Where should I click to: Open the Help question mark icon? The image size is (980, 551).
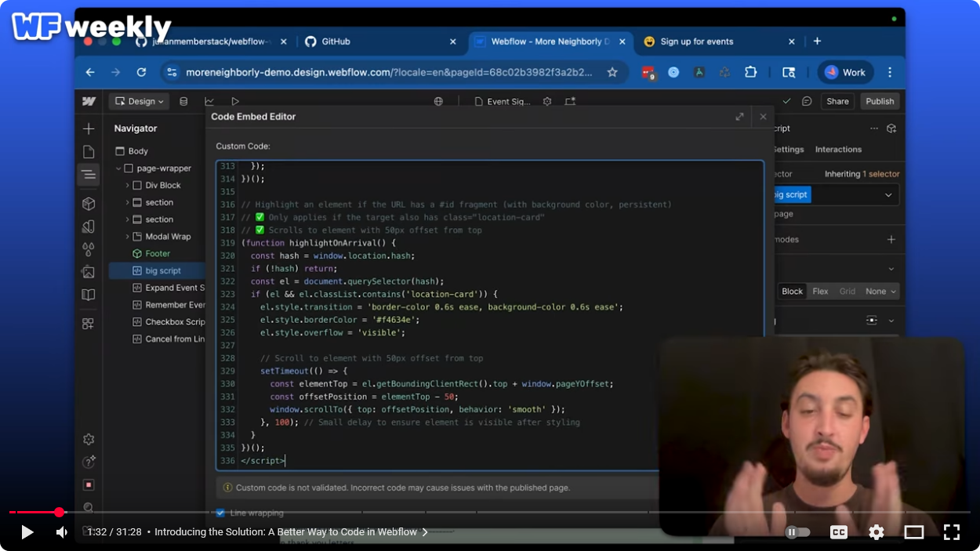point(89,462)
